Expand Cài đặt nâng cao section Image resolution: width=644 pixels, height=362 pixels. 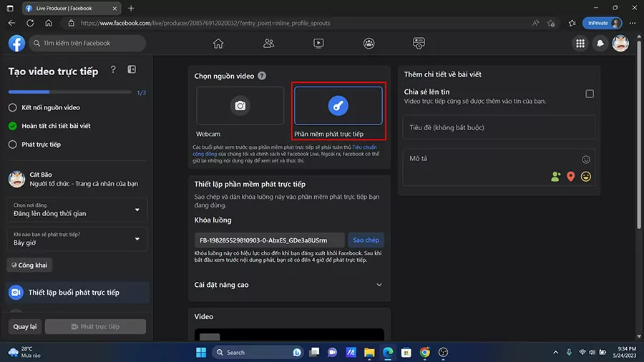click(288, 285)
